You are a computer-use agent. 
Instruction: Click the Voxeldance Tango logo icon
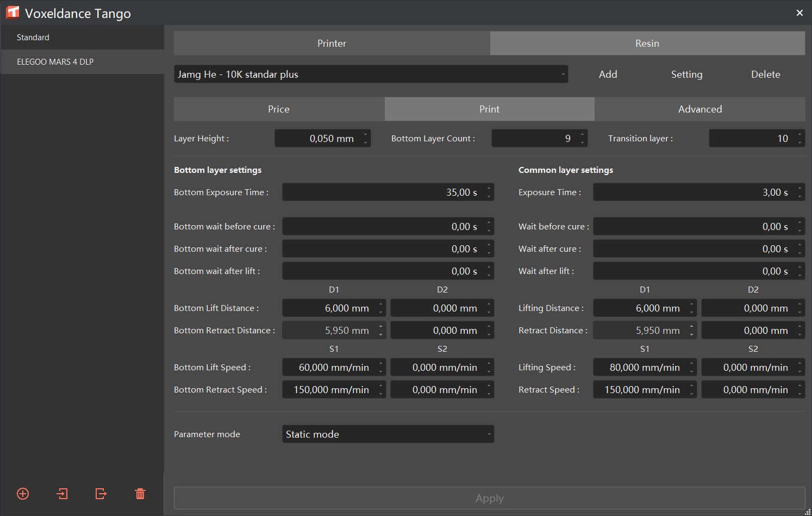pos(13,13)
